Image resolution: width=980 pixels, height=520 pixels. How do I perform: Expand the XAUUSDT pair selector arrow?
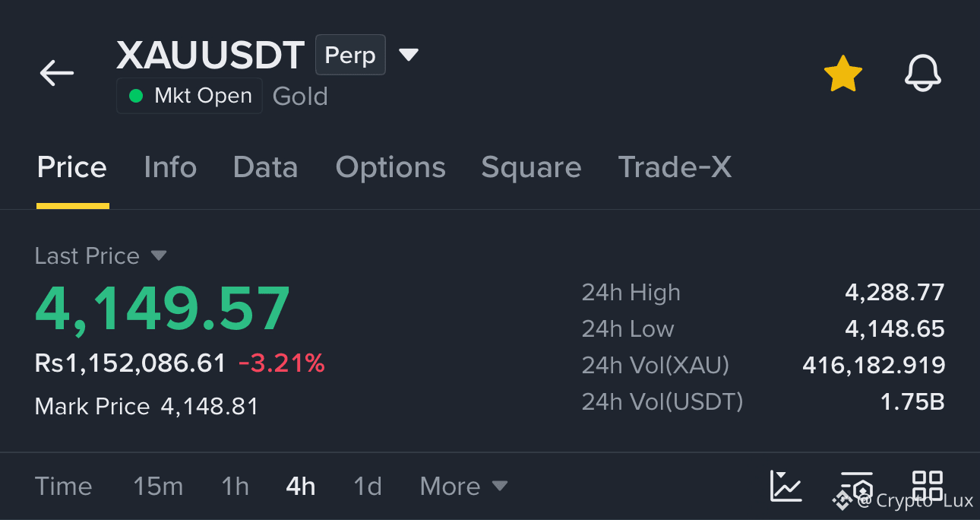coord(409,55)
